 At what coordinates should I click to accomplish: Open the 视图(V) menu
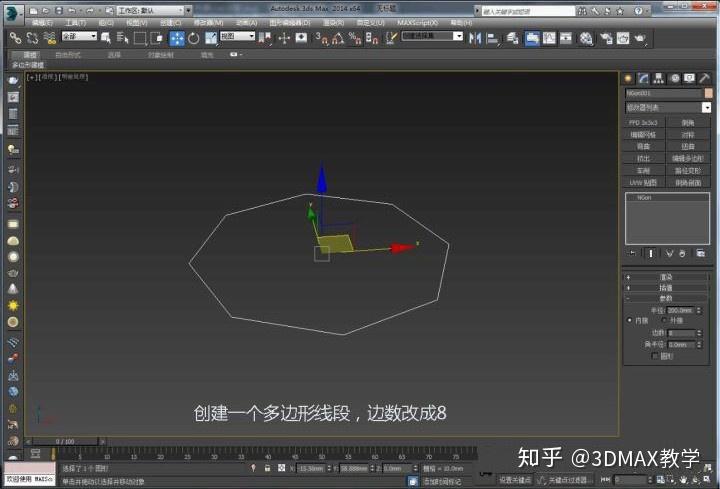pos(137,22)
